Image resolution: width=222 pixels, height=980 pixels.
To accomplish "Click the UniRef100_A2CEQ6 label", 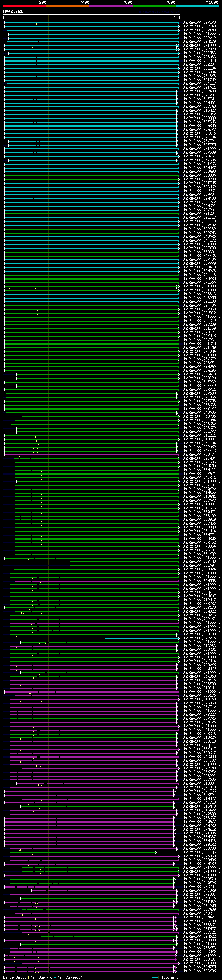I will click(199, 852).
